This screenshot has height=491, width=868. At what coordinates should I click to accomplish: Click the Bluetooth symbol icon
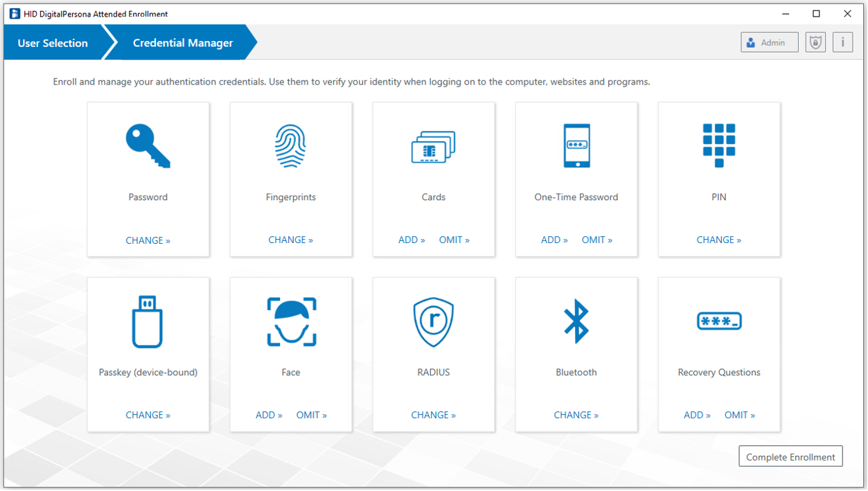coord(576,321)
